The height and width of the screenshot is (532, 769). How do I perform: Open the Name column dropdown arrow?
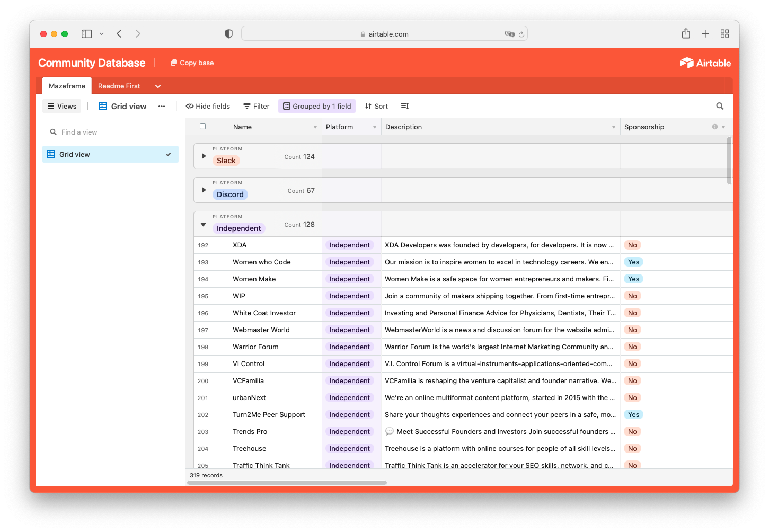coord(315,127)
